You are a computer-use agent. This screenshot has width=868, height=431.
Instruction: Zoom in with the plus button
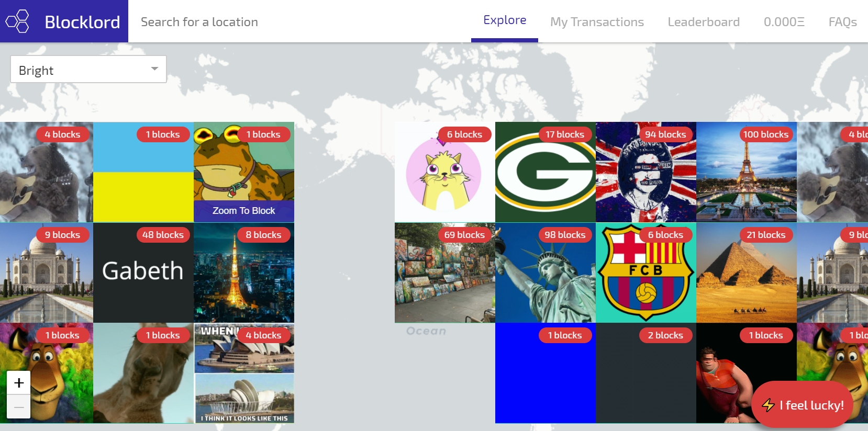19,383
